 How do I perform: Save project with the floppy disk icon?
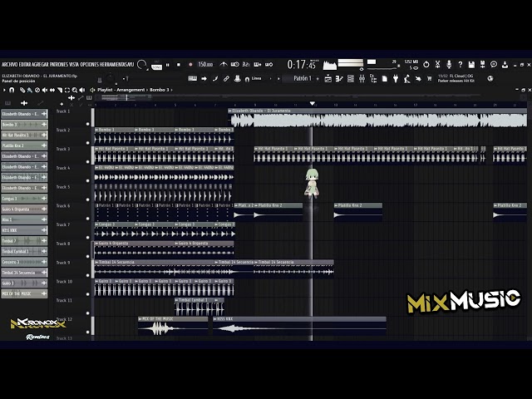pyautogui.click(x=471, y=64)
